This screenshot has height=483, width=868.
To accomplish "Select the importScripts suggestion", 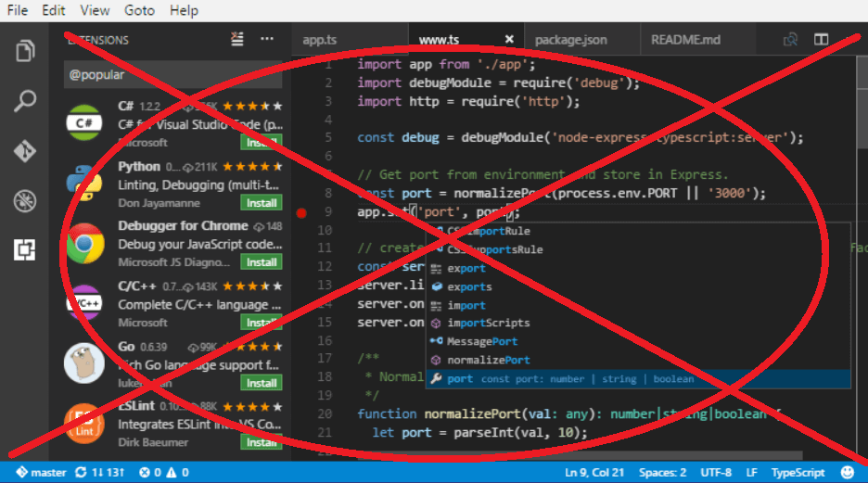I will coord(638,324).
